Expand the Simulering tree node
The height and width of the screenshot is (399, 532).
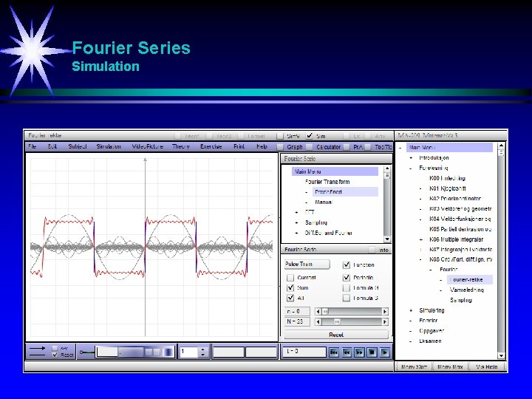tap(411, 310)
